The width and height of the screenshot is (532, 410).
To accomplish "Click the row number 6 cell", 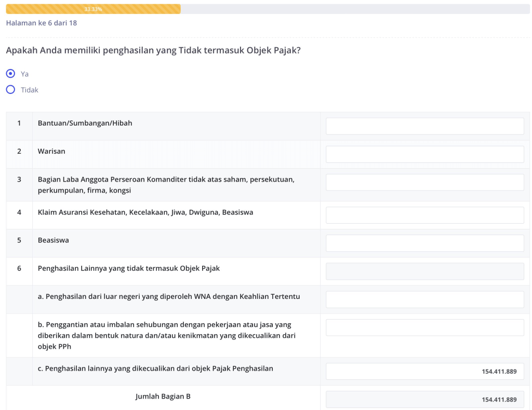I will (19, 269).
